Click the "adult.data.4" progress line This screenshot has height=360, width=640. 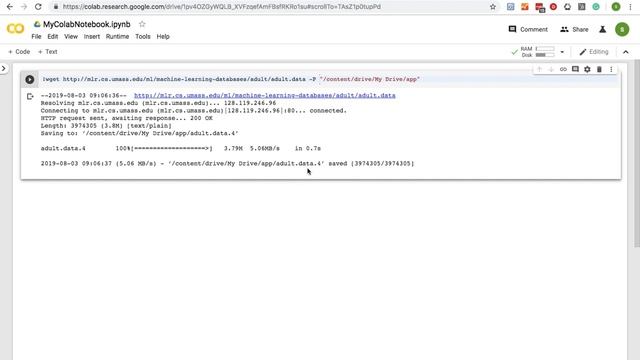pyautogui.click(x=181, y=148)
